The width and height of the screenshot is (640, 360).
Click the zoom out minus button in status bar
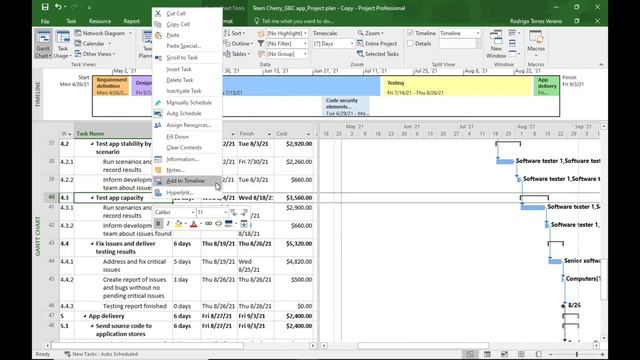pyautogui.click(x=550, y=354)
